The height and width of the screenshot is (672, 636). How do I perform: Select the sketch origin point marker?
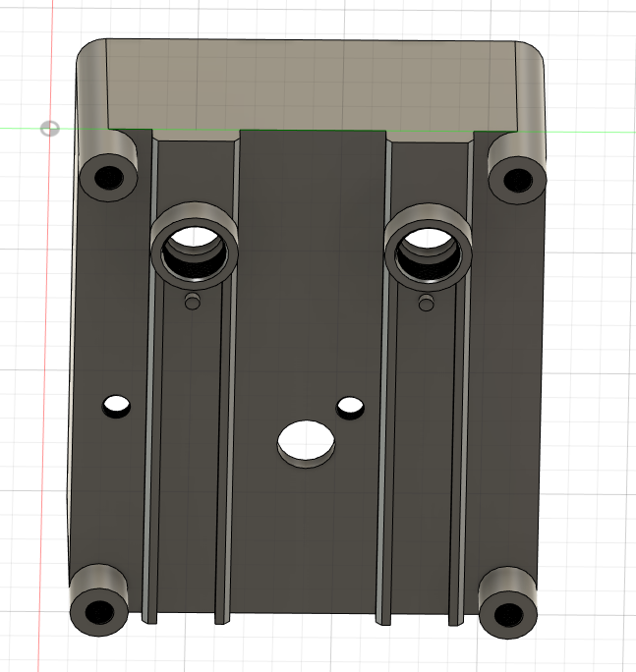[x=50, y=129]
